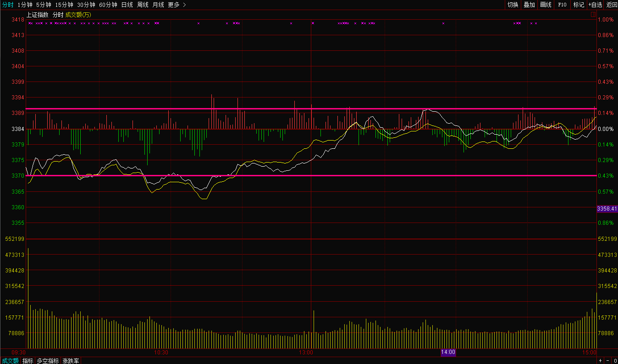The width and height of the screenshot is (618, 364).
Task: Switch to the 周线 weekly chart
Action: [143, 5]
